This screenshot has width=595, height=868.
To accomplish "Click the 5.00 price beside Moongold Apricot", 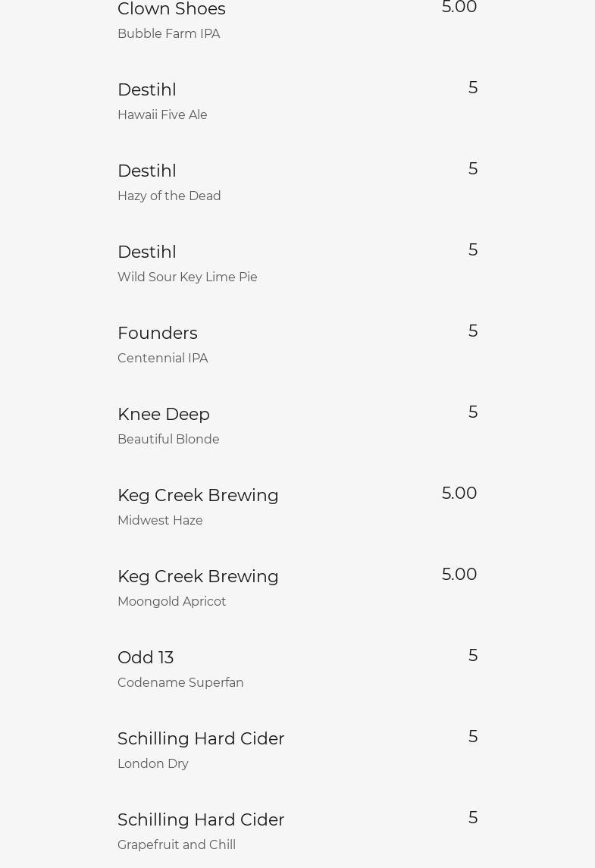I will point(459,575).
